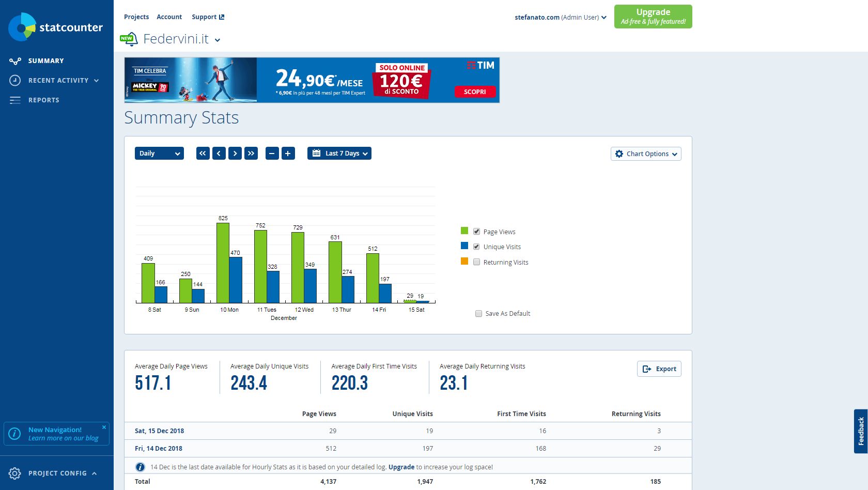Zoom out the chart with the minus button
This screenshot has height=490, width=868.
(x=272, y=154)
